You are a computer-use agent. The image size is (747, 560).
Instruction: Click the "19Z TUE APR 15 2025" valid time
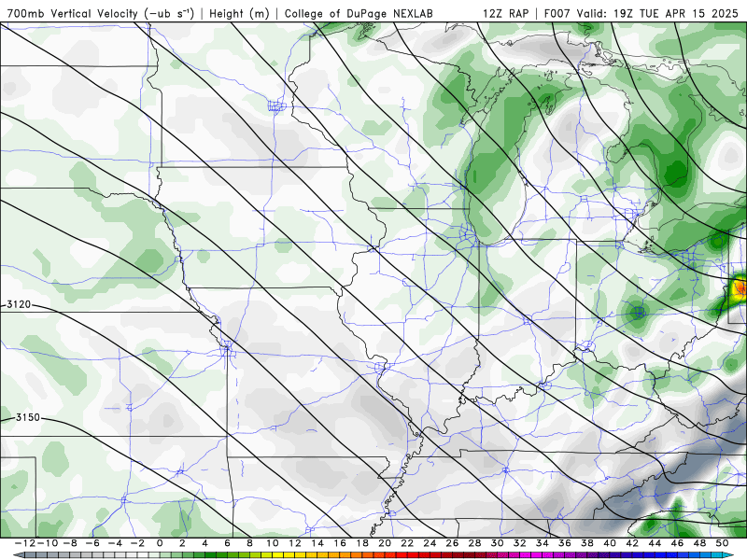pyautogui.click(x=675, y=13)
